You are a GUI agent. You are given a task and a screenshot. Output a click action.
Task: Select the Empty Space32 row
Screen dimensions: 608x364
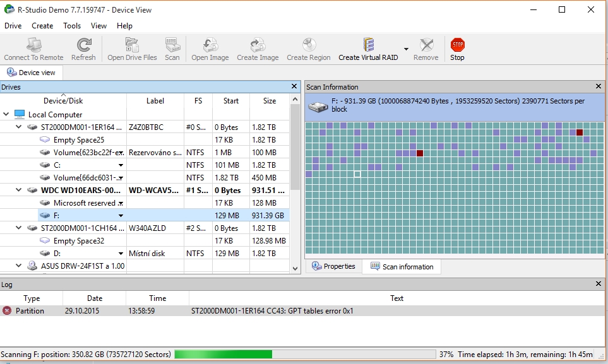coord(145,241)
